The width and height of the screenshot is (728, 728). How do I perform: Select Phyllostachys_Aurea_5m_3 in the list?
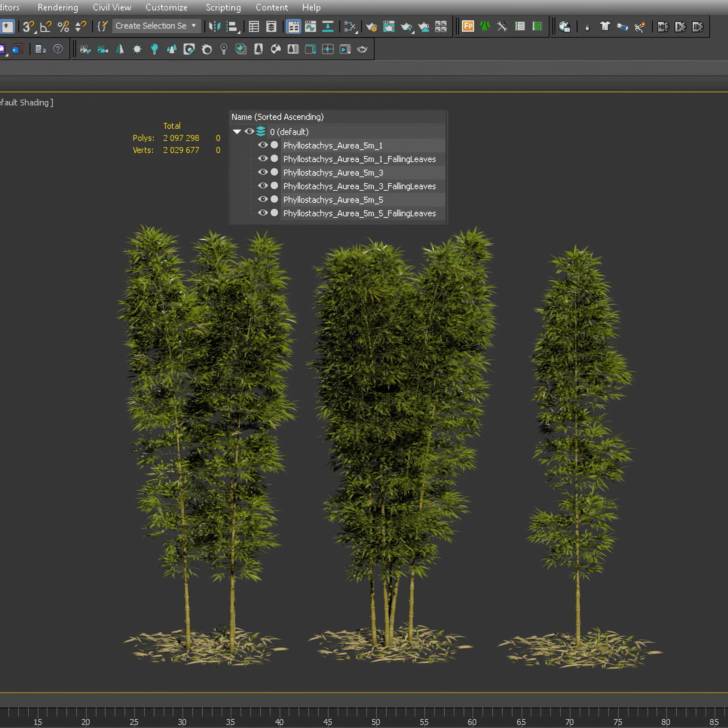(363, 173)
